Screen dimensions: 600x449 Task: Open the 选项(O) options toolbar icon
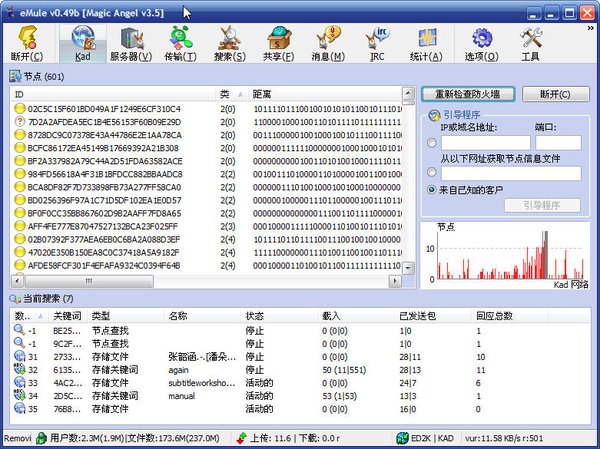[481, 43]
